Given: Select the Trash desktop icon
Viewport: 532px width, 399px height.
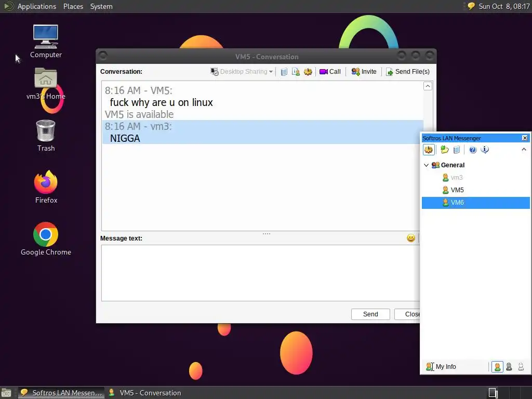Looking at the screenshot, I should 46,136.
